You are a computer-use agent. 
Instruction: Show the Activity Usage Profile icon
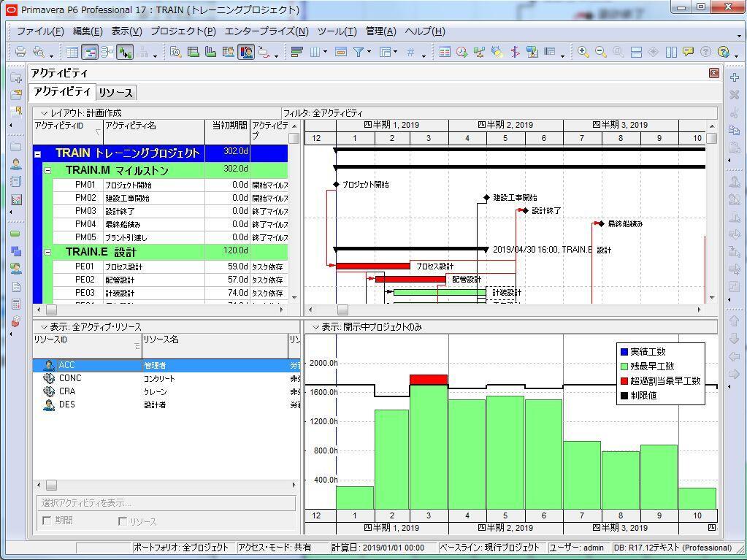[210, 52]
